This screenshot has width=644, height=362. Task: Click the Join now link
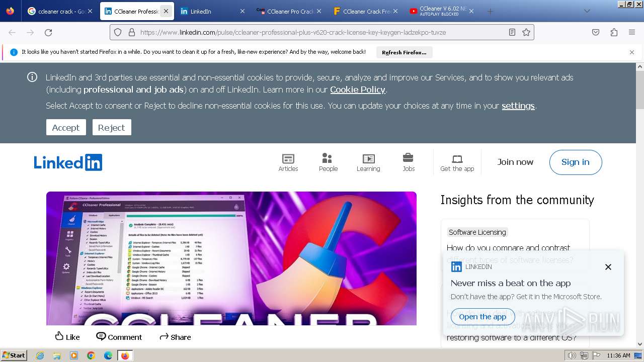point(515,162)
